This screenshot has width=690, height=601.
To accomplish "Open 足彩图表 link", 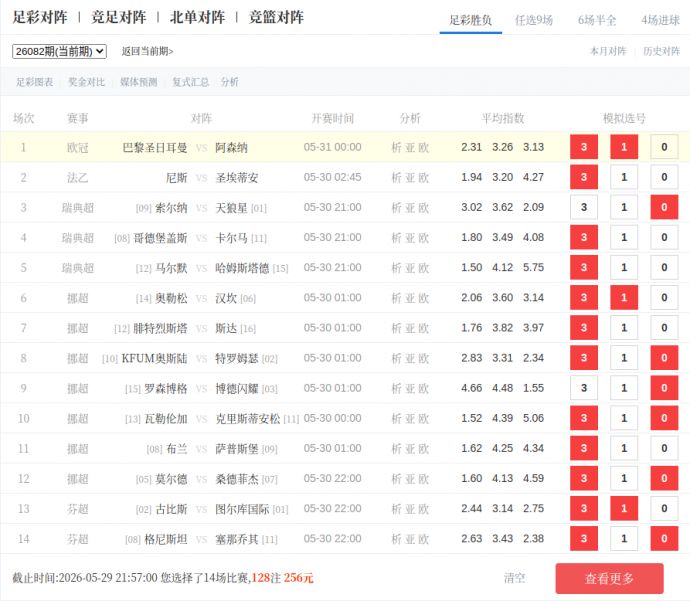I will [35, 82].
